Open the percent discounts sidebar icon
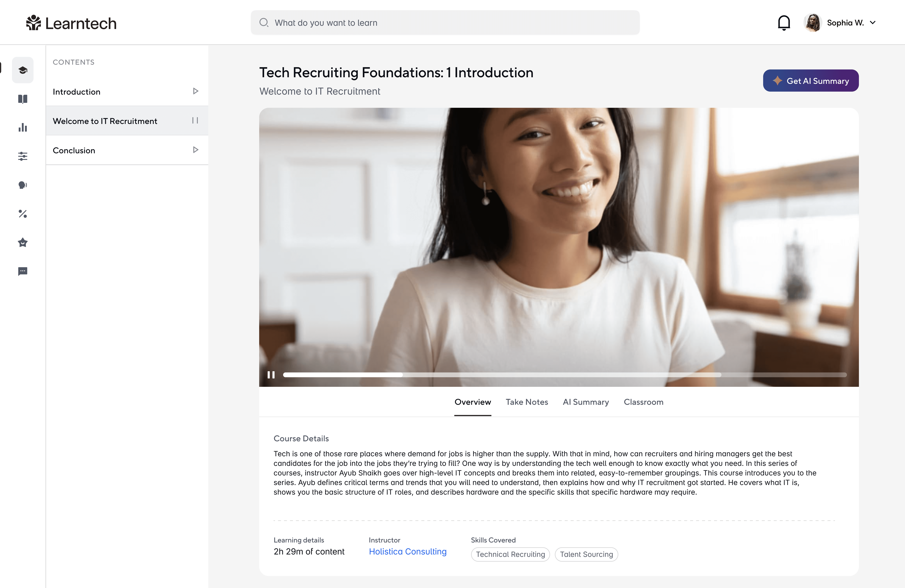 click(x=23, y=214)
